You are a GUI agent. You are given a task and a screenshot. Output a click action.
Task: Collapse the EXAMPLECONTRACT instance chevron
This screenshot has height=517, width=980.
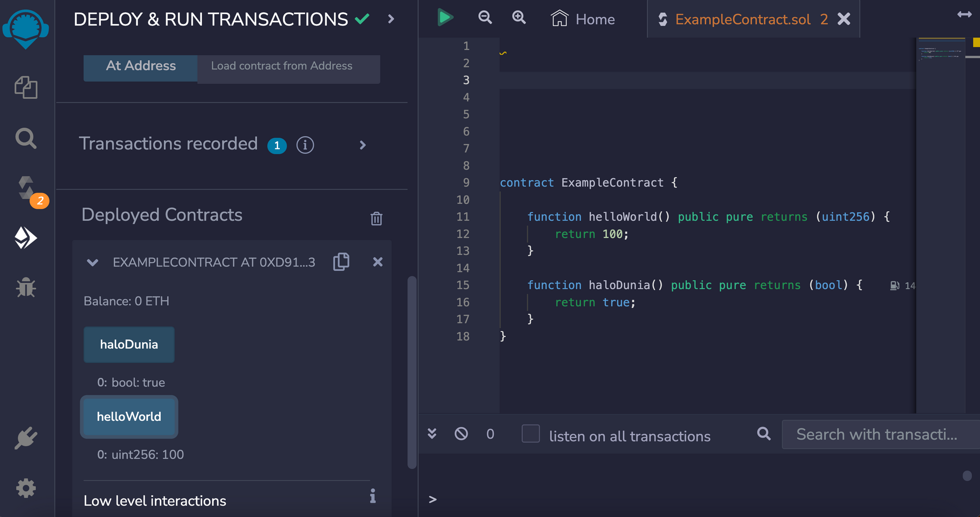tap(93, 262)
